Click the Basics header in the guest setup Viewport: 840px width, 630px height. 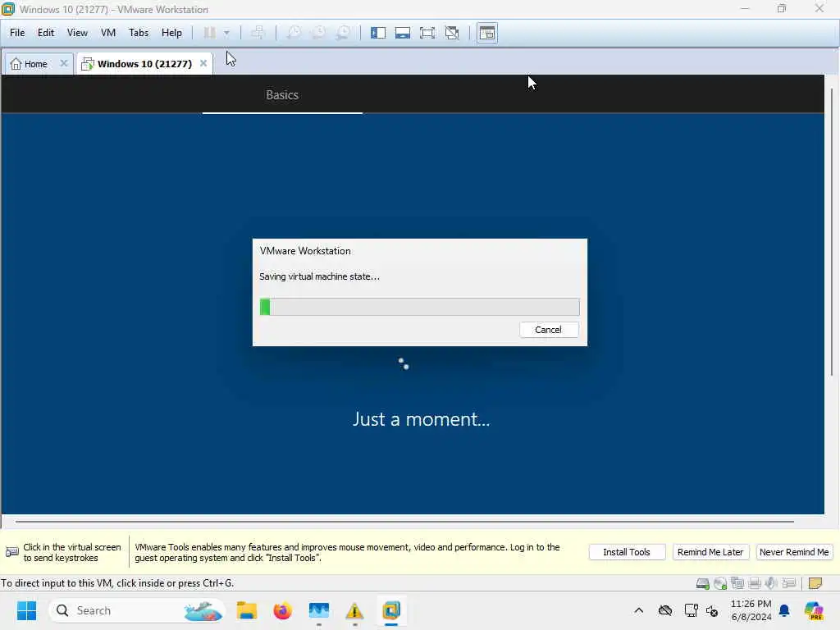click(x=282, y=95)
